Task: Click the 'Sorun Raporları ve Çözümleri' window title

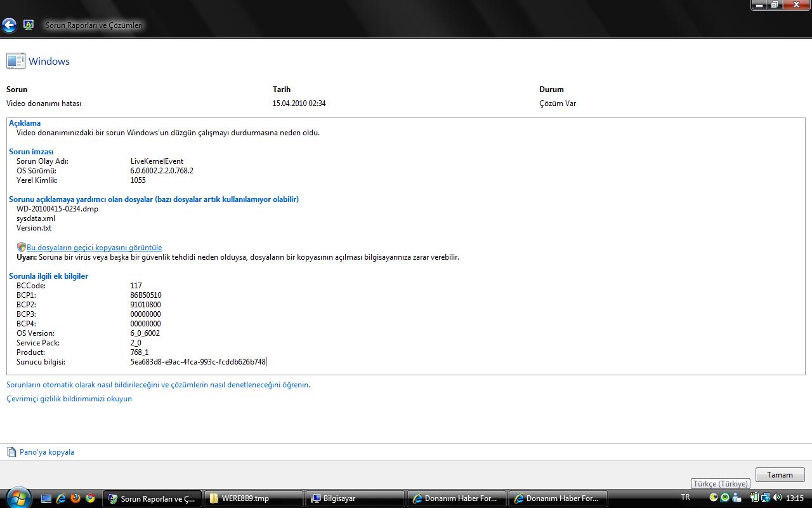Action: (94, 25)
